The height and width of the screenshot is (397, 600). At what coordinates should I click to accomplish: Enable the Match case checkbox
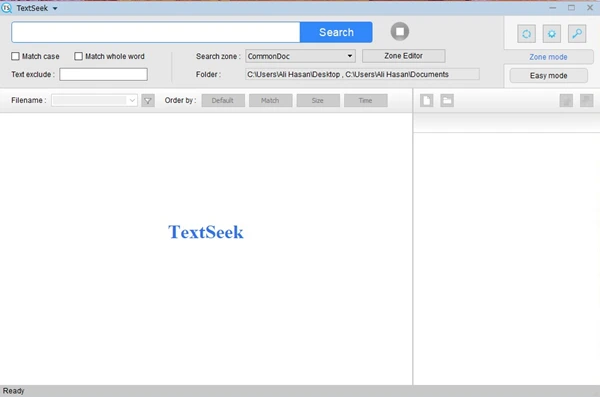point(15,56)
